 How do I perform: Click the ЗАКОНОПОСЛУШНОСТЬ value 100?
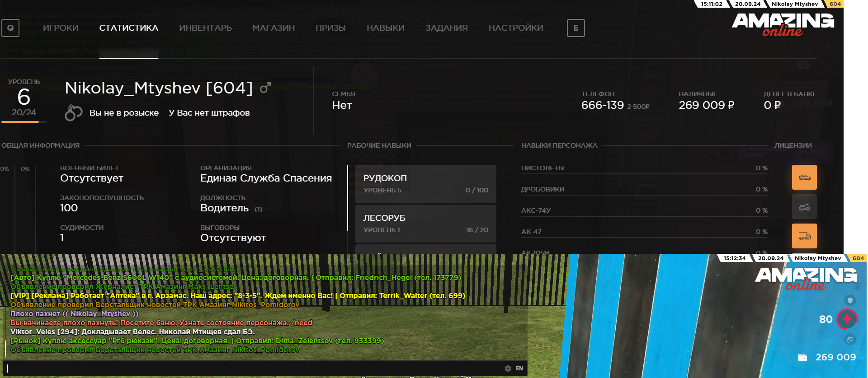coord(69,208)
